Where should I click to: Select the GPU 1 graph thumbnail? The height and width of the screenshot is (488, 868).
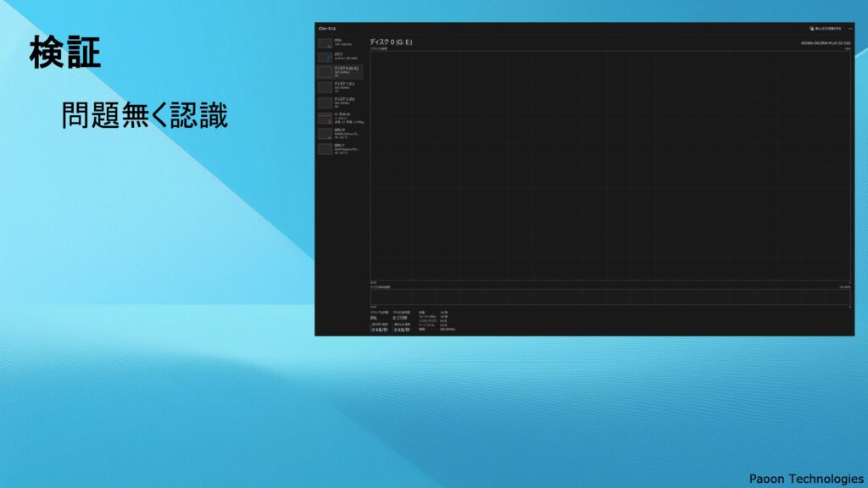[x=325, y=149]
